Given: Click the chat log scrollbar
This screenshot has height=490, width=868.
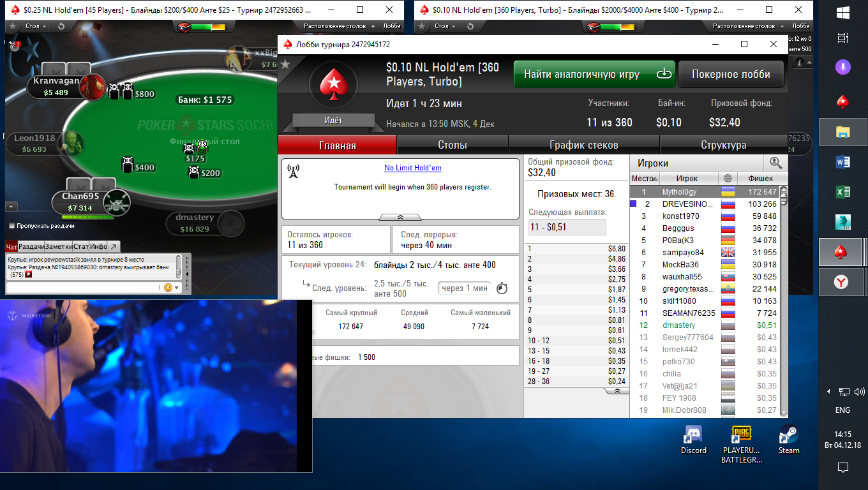Looking at the screenshot, I should [x=179, y=267].
